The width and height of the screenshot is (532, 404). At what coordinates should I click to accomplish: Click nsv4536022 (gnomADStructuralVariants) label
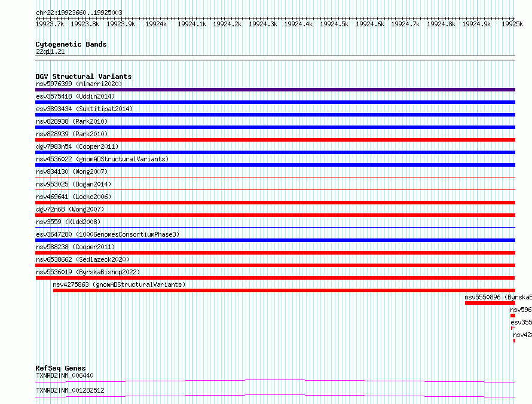[x=102, y=159]
